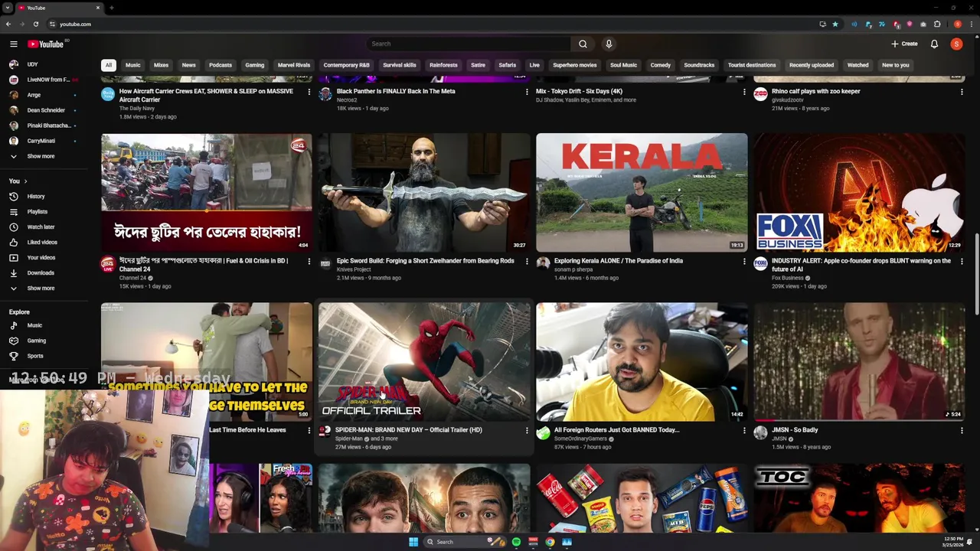Open more options for JMSN video
This screenshot has width=980, height=551.
tap(961, 430)
